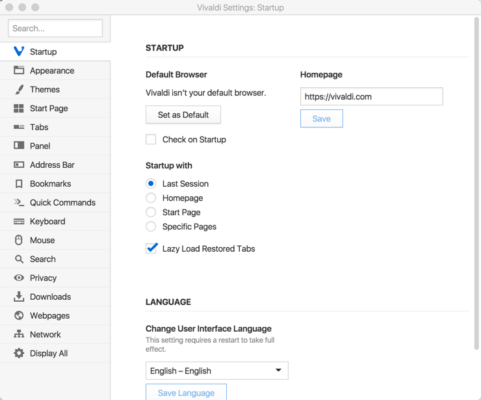Image resolution: width=481 pixels, height=400 pixels.
Task: Click the Privacy eye icon
Action: click(x=19, y=278)
